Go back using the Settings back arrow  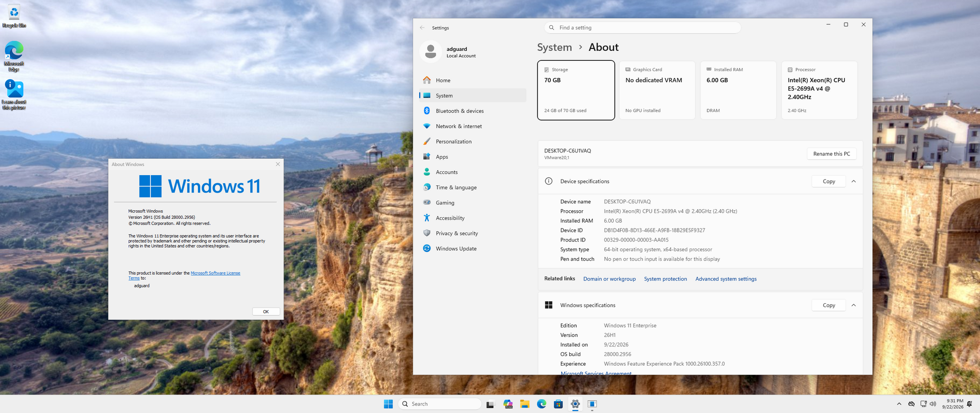pos(422,28)
